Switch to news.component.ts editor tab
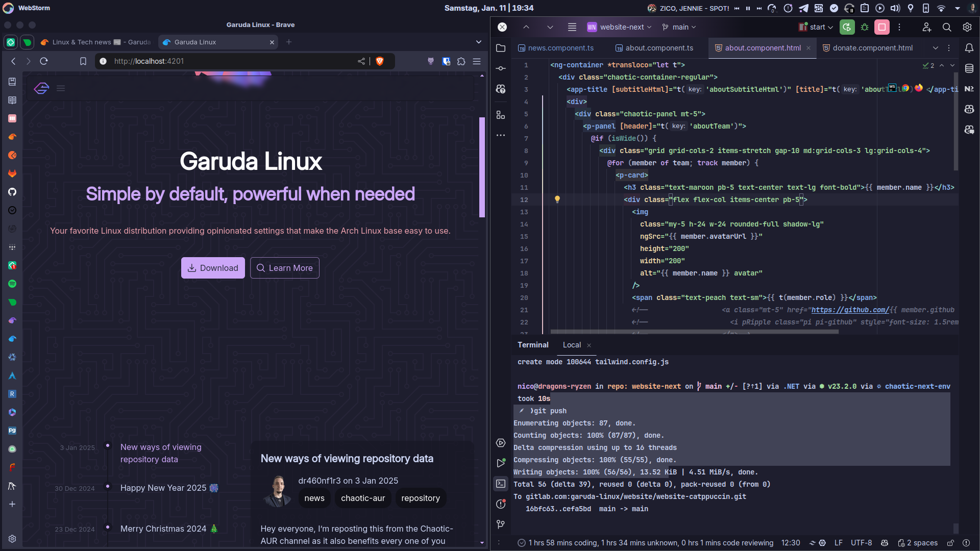The width and height of the screenshot is (980, 551). pos(560,48)
